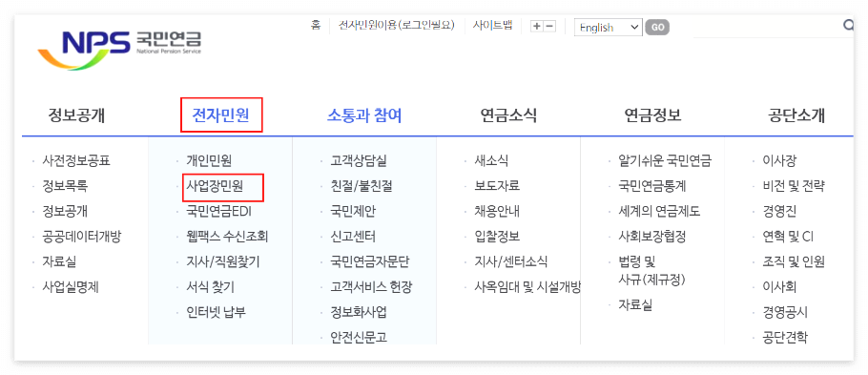
Task: Open 조직 및 인원 submenu item
Action: click(794, 262)
